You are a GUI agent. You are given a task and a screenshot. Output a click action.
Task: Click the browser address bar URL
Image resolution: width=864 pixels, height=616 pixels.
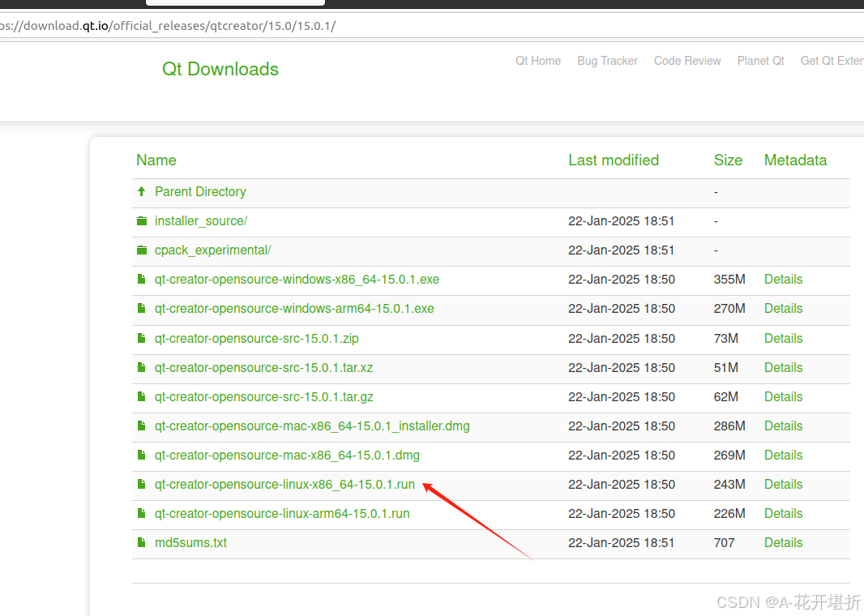[x=168, y=26]
